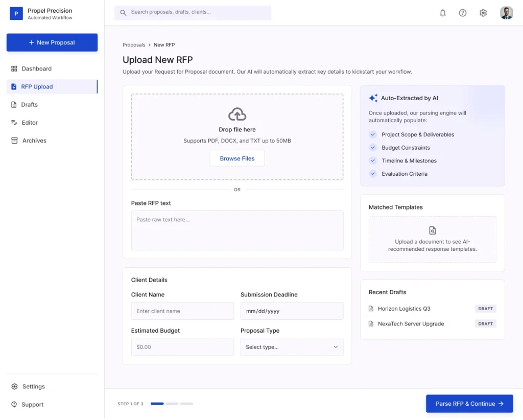Click the Archives box icon
This screenshot has width=523, height=420.
pyautogui.click(x=14, y=141)
